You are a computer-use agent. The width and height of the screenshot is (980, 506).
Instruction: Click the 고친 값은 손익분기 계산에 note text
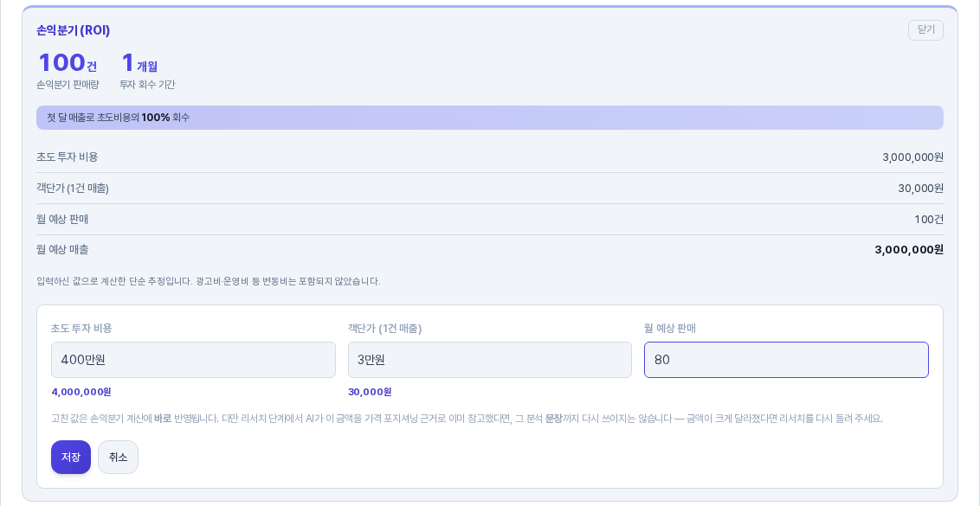[x=467, y=419]
